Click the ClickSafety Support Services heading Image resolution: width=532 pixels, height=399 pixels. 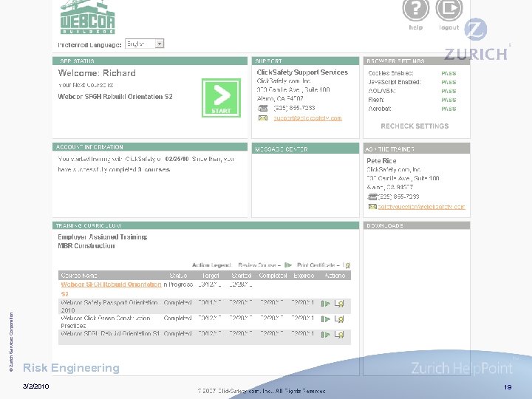point(302,72)
